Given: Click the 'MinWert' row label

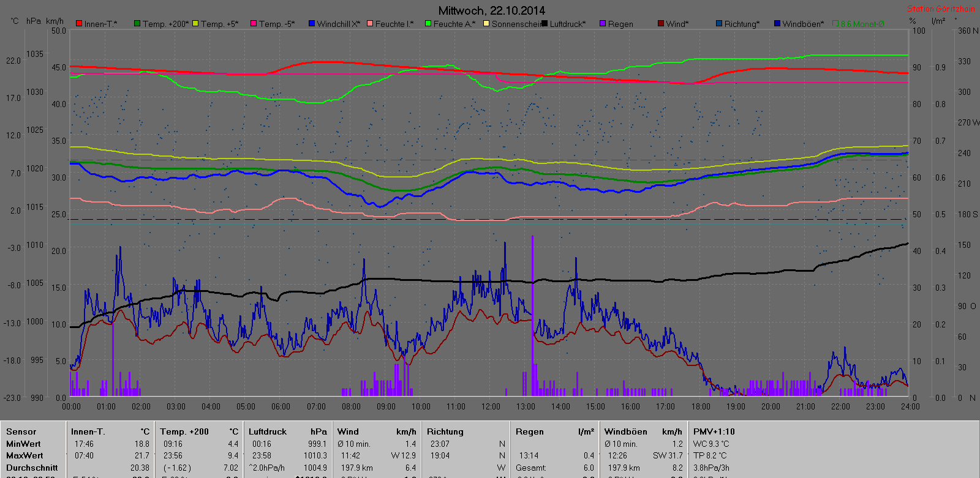Looking at the screenshot, I should coord(23,444).
